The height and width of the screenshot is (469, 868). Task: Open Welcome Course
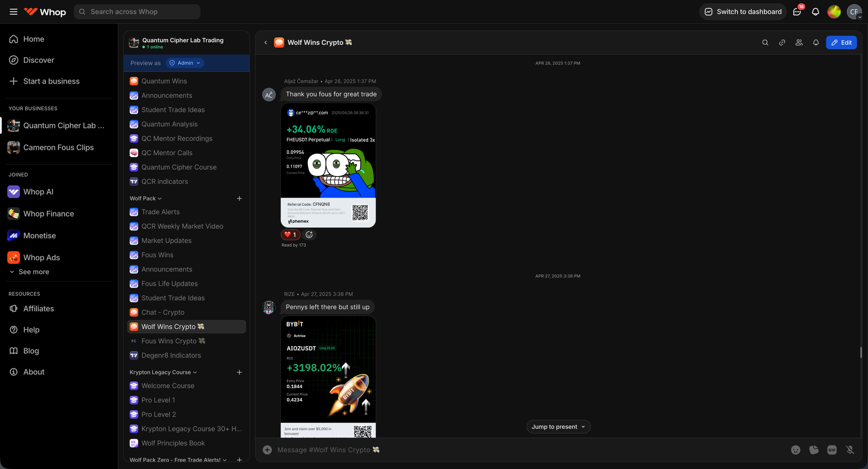click(x=187, y=386)
